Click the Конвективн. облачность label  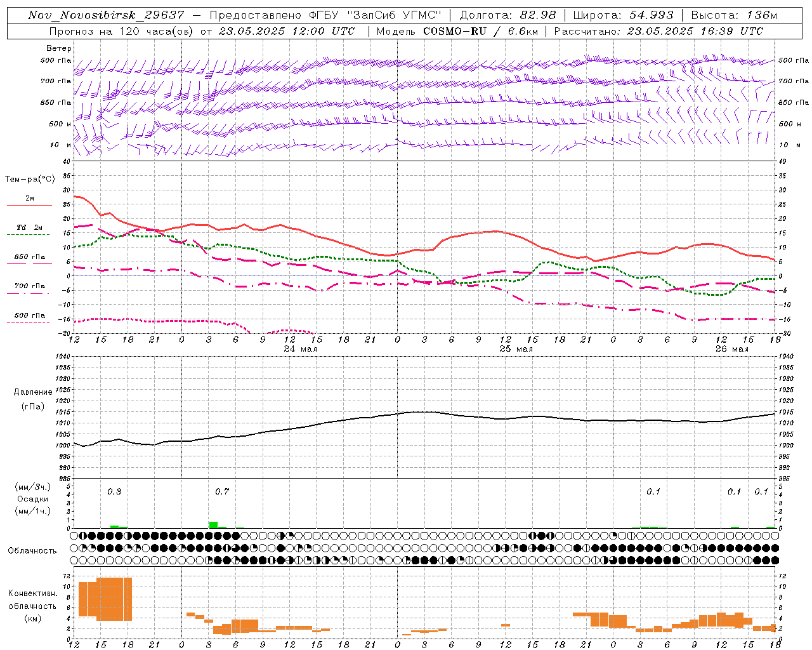coord(32,606)
